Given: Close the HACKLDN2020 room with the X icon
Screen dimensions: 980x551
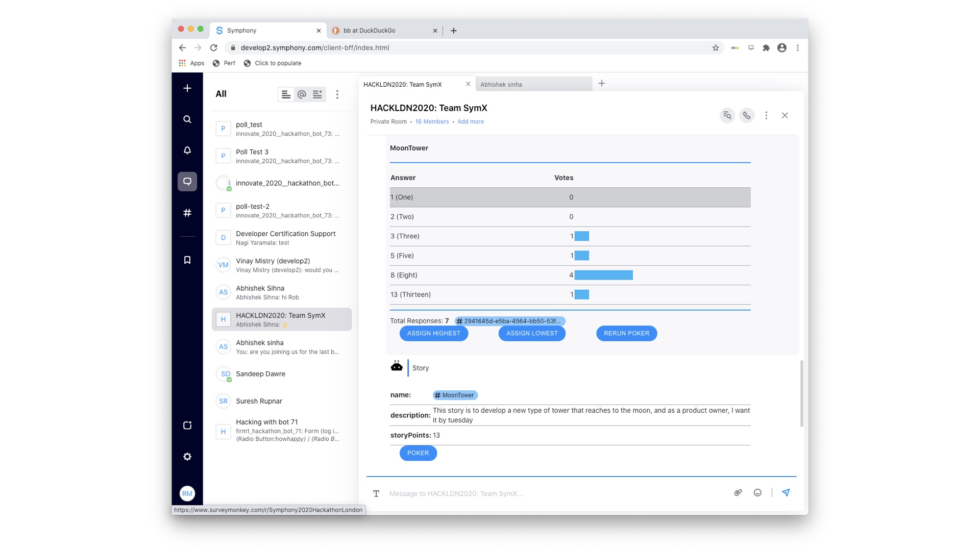Looking at the screenshot, I should click(785, 115).
